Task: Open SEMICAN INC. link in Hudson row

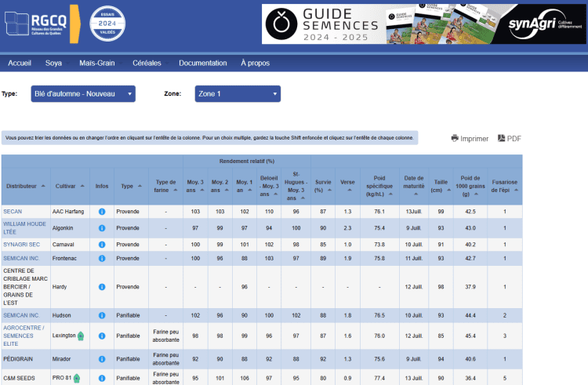Action: click(21, 316)
